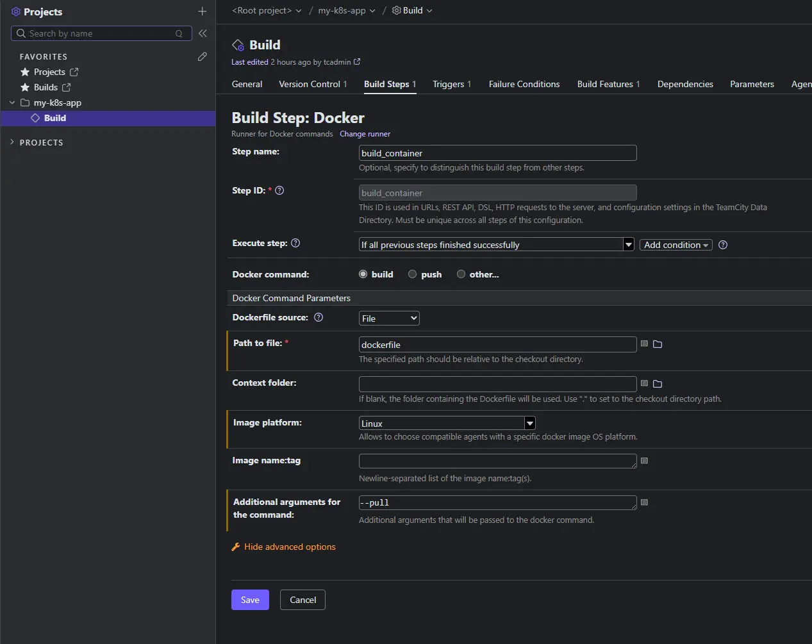The height and width of the screenshot is (644, 812).
Task: Open folder browser icon for Context folder
Action: (658, 384)
